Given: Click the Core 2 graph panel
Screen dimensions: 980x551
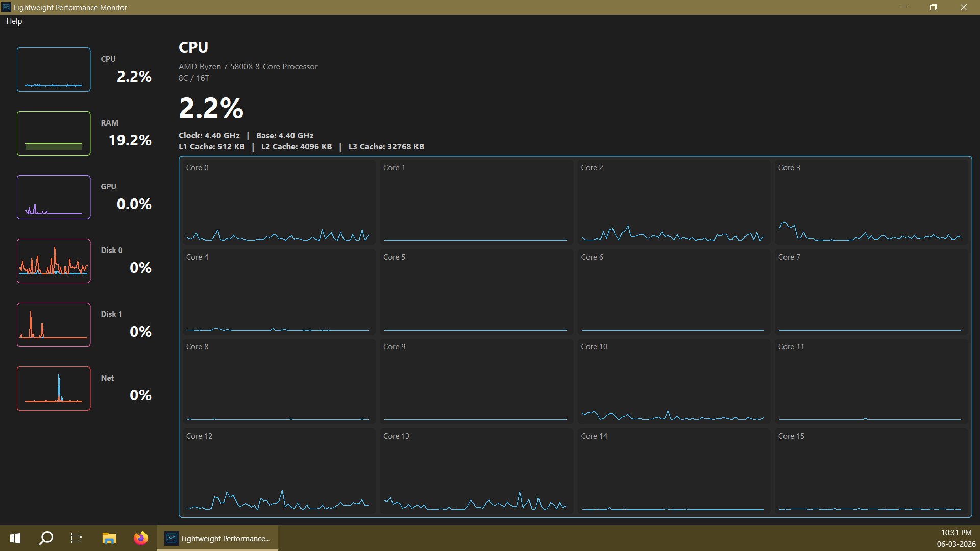Looking at the screenshot, I should coord(673,203).
